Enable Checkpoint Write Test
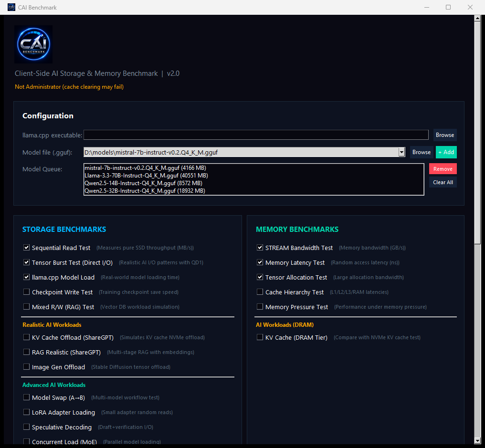 coord(27,292)
